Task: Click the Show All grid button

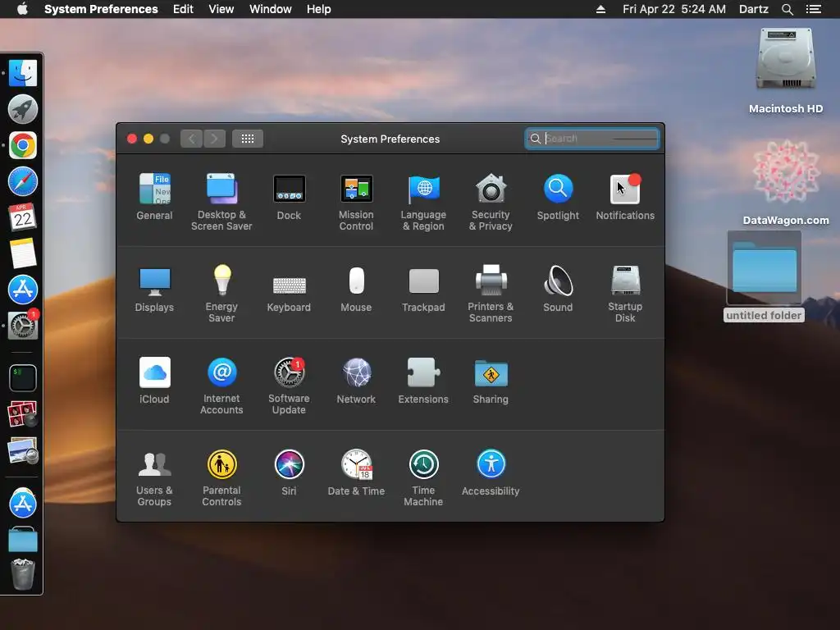Action: point(248,139)
